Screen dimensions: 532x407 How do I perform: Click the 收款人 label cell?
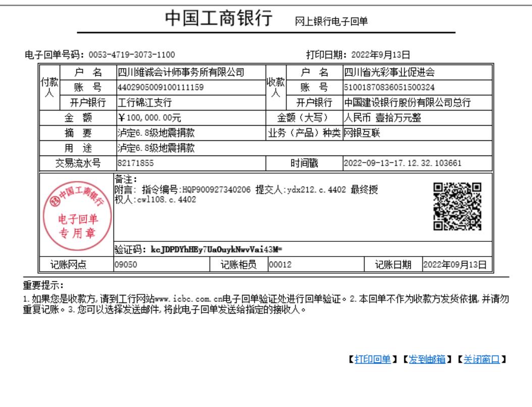276,87
